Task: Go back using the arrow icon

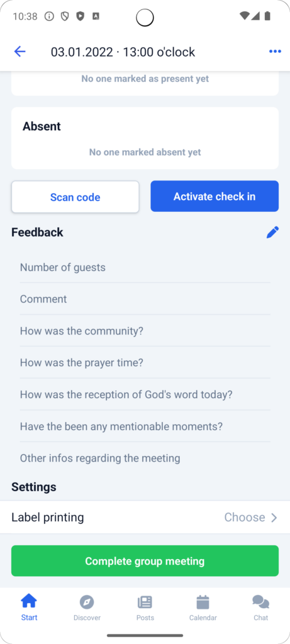Action: [20, 52]
